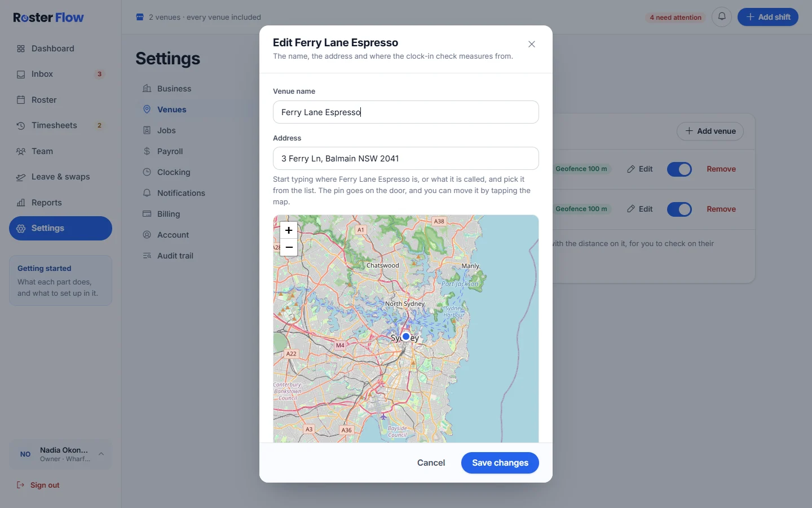Open Timesheets in the sidebar
Viewport: 812px width, 508px height.
[x=60, y=125]
